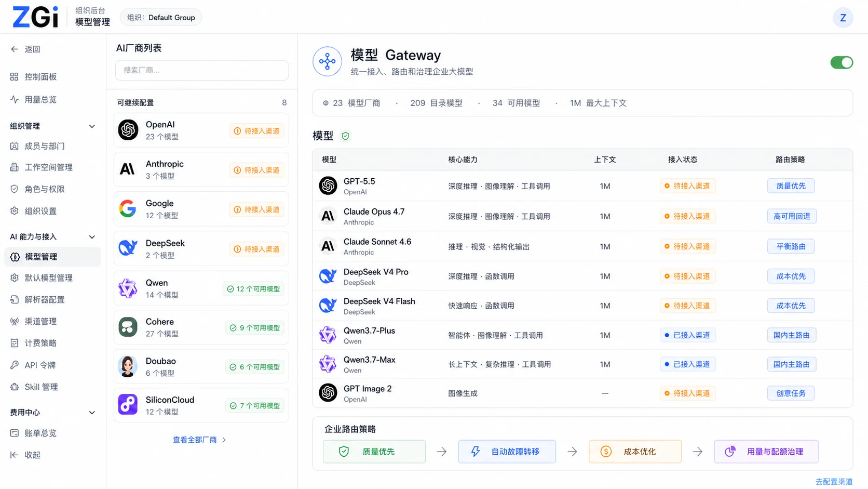The height and width of the screenshot is (489, 868).
Task: Click the Qwen vendor logo in vendor list
Action: [128, 288]
